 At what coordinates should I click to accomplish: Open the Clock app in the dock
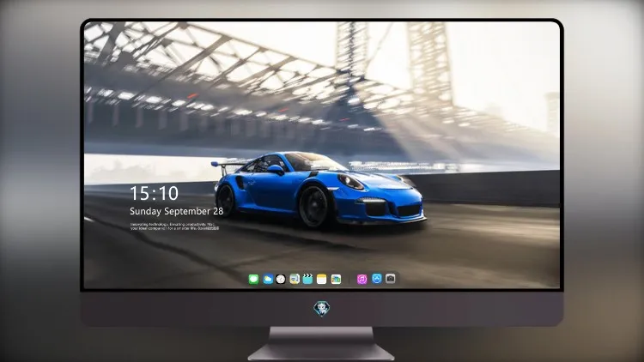point(281,280)
